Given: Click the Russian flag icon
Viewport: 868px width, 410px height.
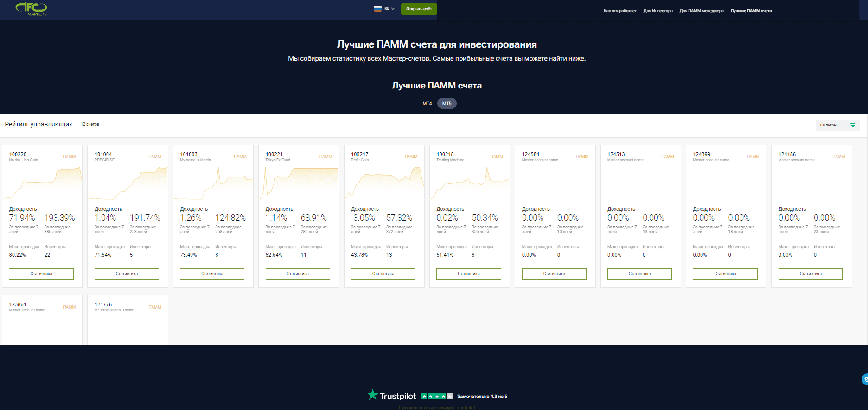Looking at the screenshot, I should pyautogui.click(x=377, y=9).
